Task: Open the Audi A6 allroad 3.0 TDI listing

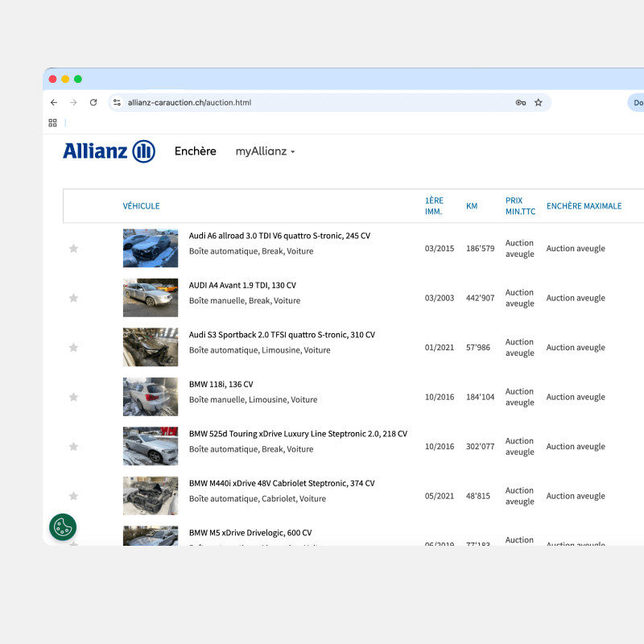Action: (279, 236)
